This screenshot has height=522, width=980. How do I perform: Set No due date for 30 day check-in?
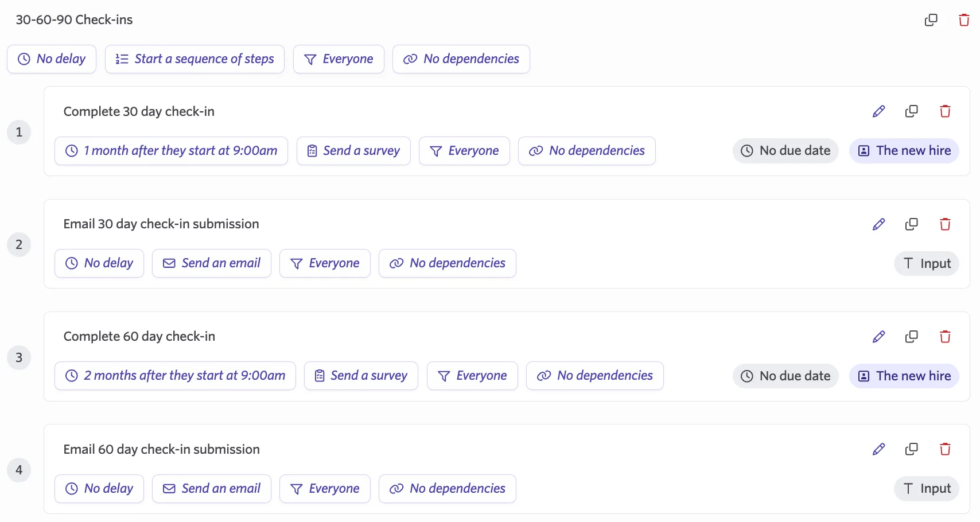(x=785, y=151)
